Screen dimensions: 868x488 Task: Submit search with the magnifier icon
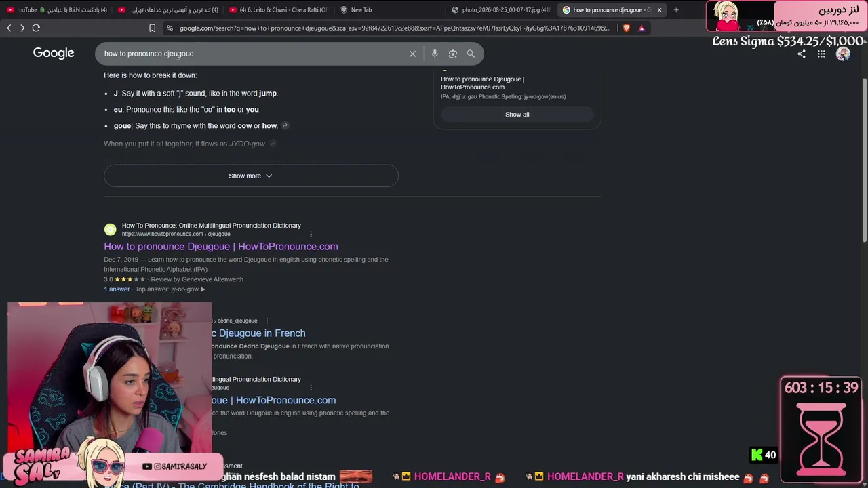471,54
